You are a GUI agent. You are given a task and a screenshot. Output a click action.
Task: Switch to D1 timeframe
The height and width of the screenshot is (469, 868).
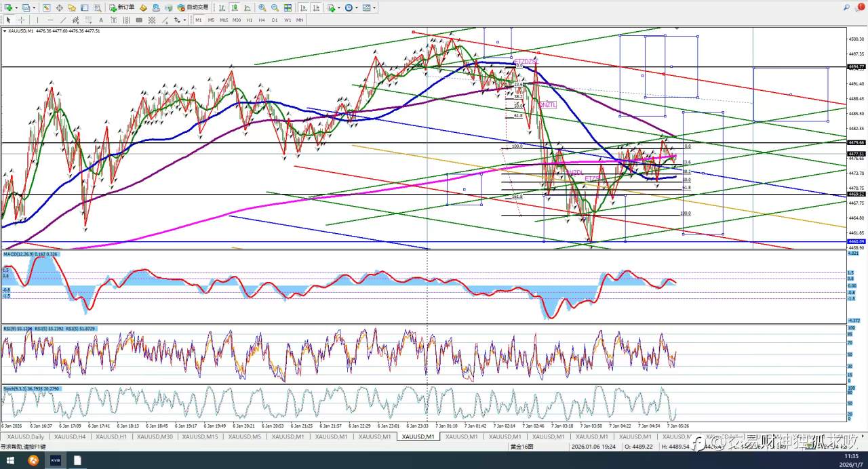[275, 20]
